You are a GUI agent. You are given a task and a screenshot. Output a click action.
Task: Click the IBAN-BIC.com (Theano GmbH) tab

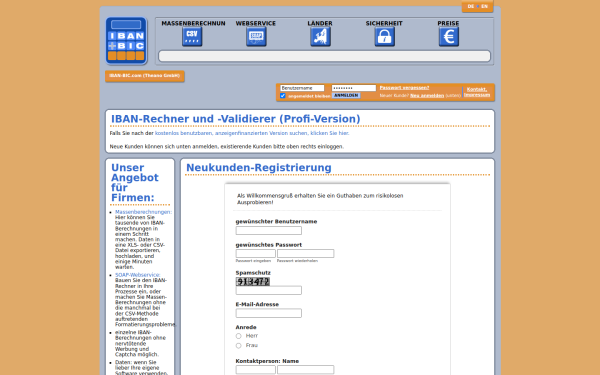click(145, 76)
